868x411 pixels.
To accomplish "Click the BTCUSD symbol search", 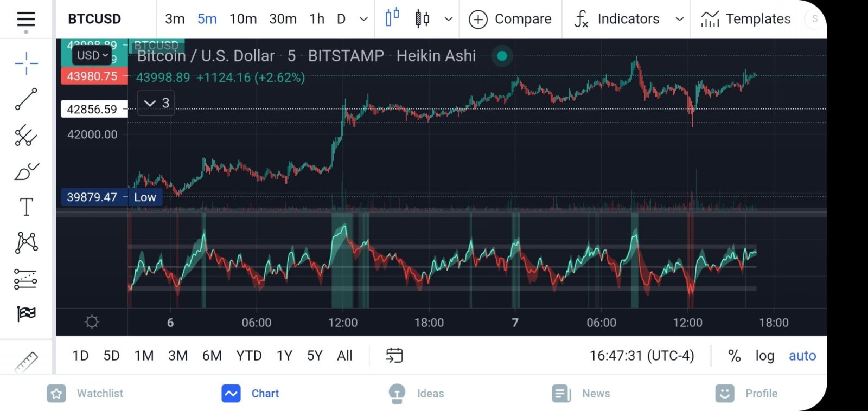I will pyautogui.click(x=94, y=19).
